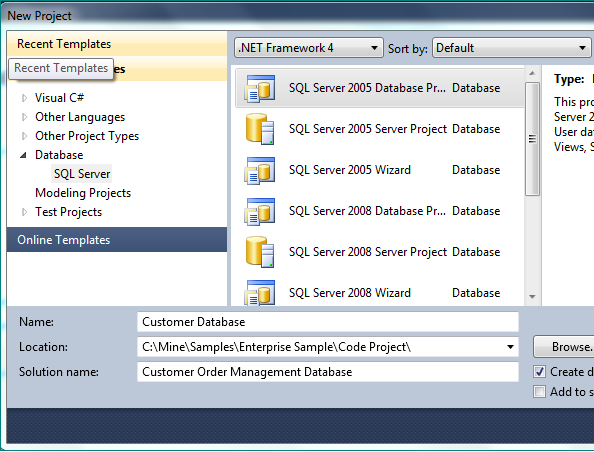Click the SQL Server 2005 Server Project icon
This screenshot has height=452, width=594.
[259, 129]
